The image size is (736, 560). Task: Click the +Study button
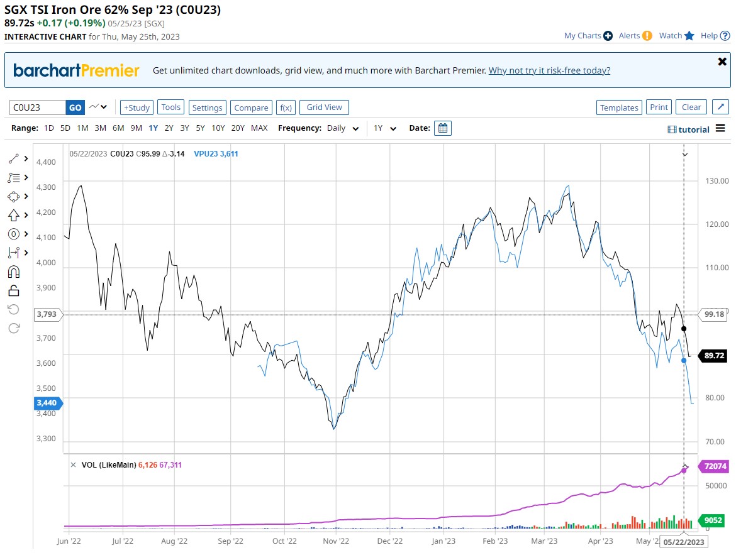point(137,107)
